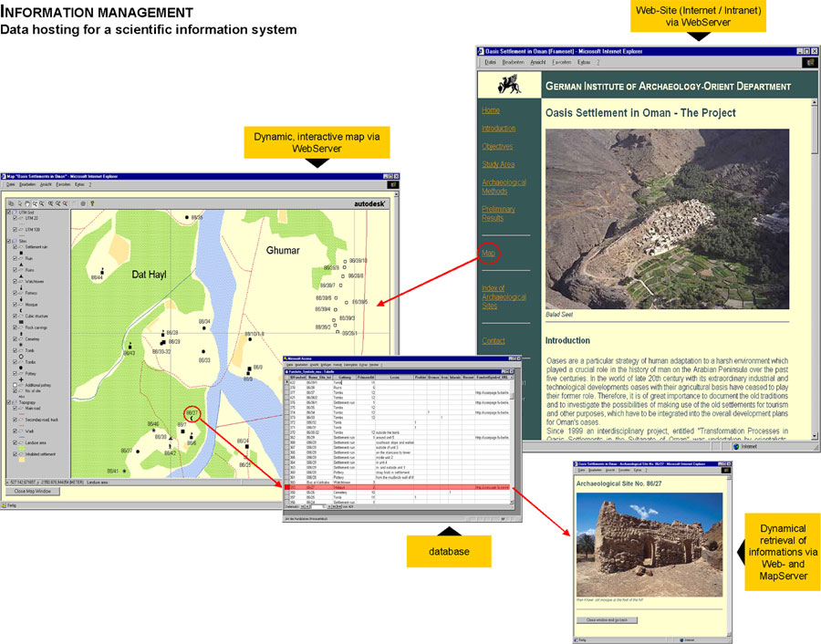Open the Home link on the website
Viewport: 821px width, 644px height.
pyautogui.click(x=491, y=110)
